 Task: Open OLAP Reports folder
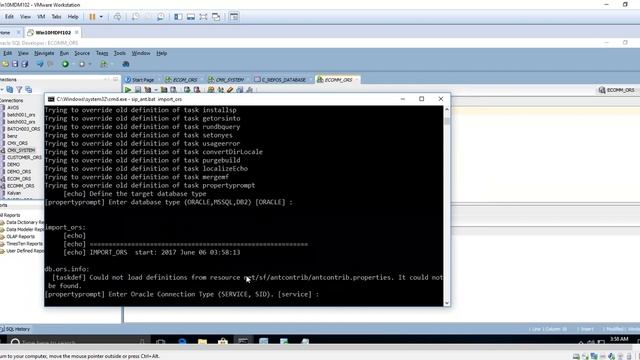[20, 236]
